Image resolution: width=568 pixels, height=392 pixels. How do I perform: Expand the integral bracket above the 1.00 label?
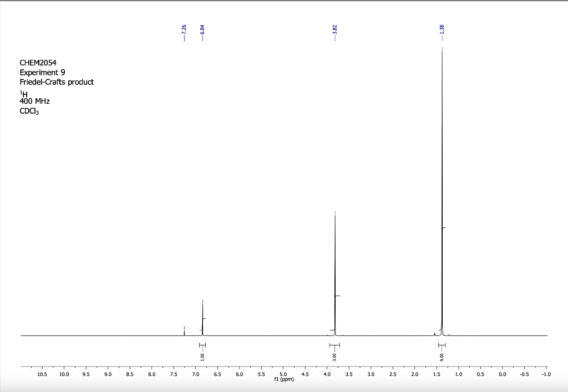point(202,346)
